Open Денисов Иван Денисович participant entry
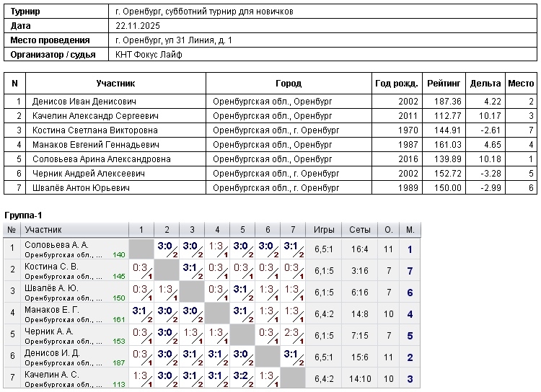 coord(84,102)
